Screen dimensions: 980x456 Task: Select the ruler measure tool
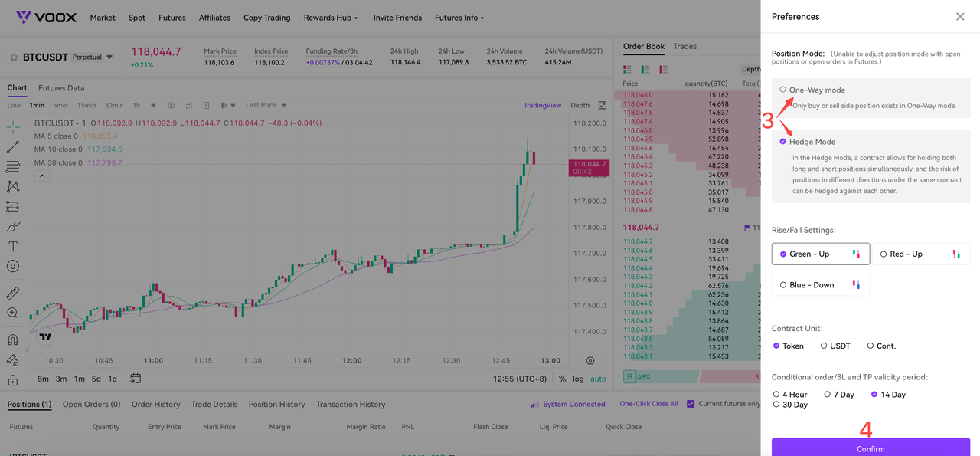pos(13,293)
